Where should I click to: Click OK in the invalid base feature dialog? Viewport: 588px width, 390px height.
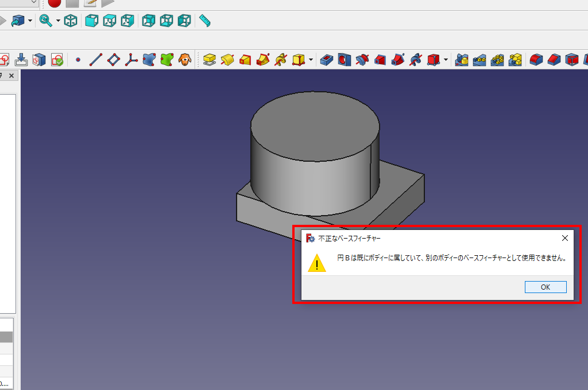pos(546,287)
